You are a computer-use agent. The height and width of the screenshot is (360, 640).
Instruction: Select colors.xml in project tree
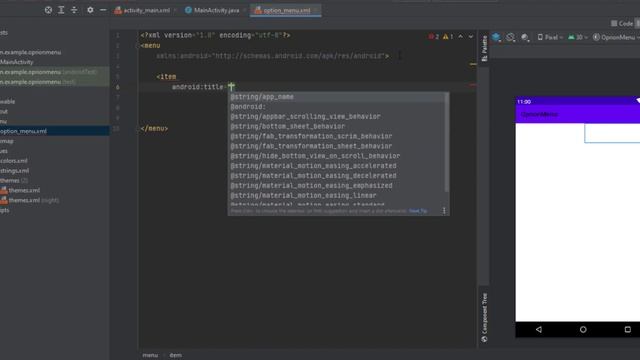click(x=14, y=161)
